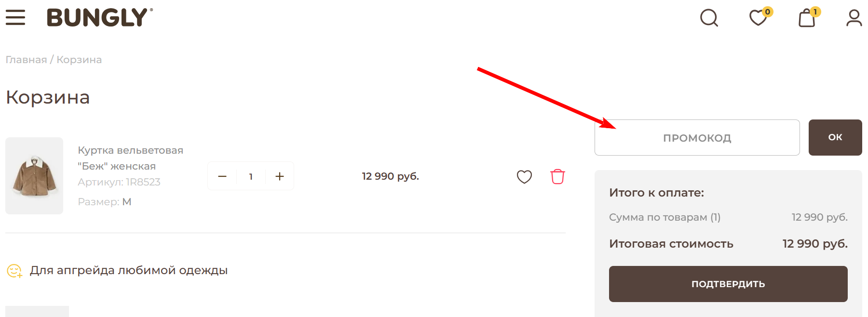Image resolution: width=868 pixels, height=317 pixels.
Task: Open the hamburger menu
Action: coord(15,17)
